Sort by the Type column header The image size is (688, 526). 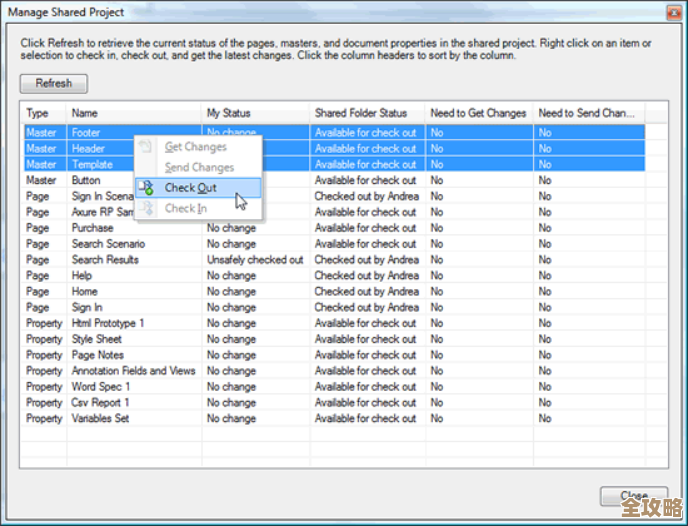tap(42, 113)
